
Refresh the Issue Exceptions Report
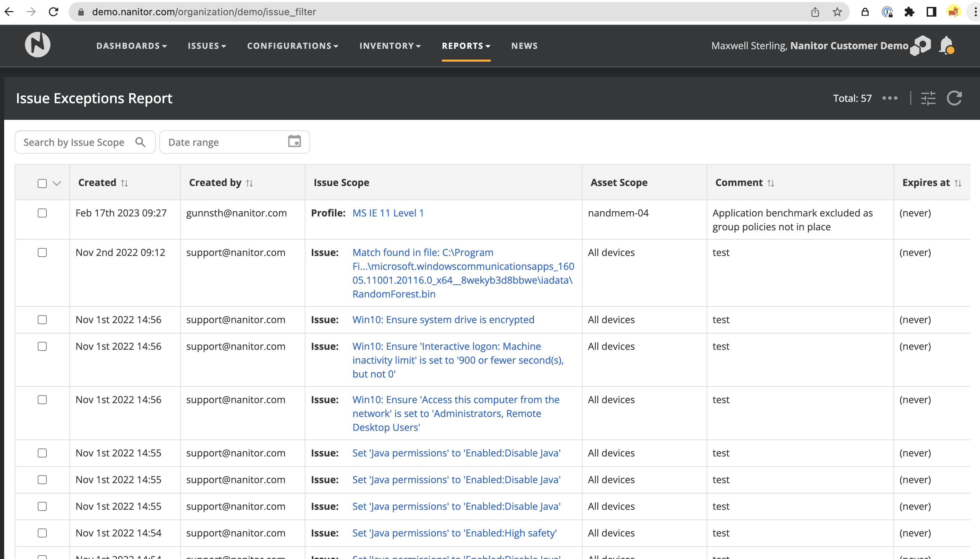click(x=954, y=98)
